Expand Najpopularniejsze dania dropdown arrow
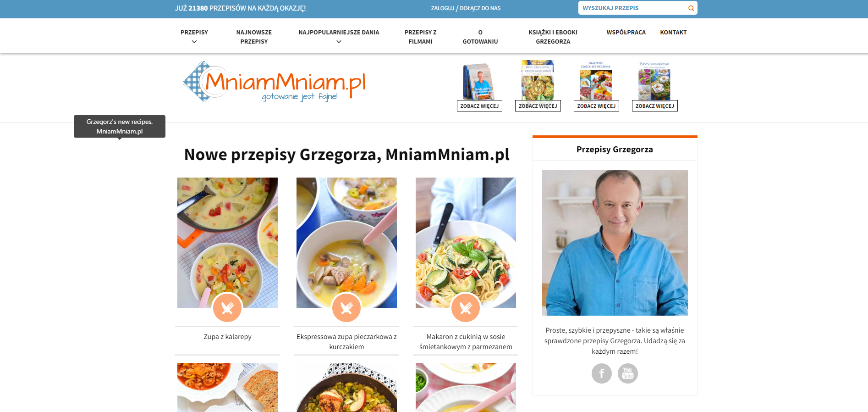 pyautogui.click(x=339, y=42)
